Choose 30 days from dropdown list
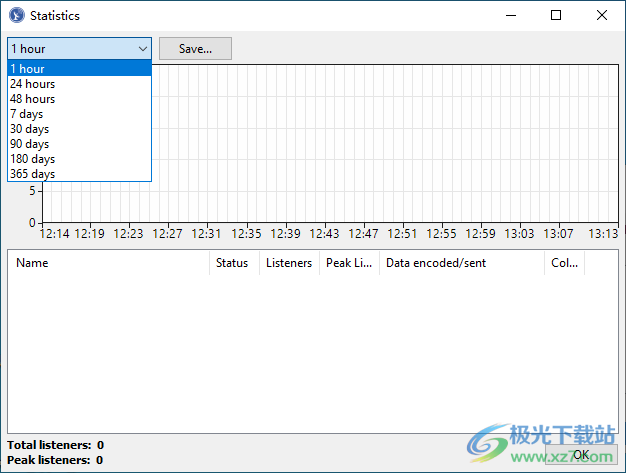This screenshot has height=473, width=626. [x=30, y=129]
